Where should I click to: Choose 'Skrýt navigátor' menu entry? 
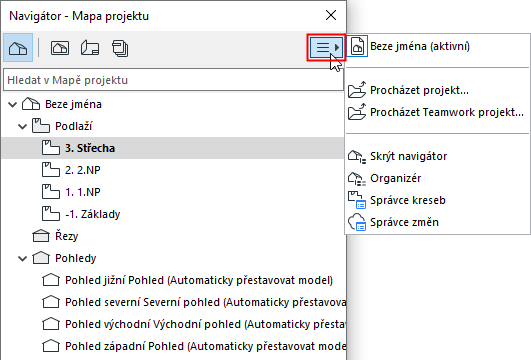point(438,156)
